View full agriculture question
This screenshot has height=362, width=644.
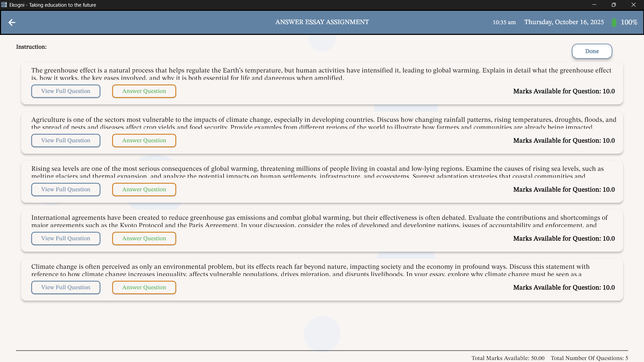(x=66, y=141)
